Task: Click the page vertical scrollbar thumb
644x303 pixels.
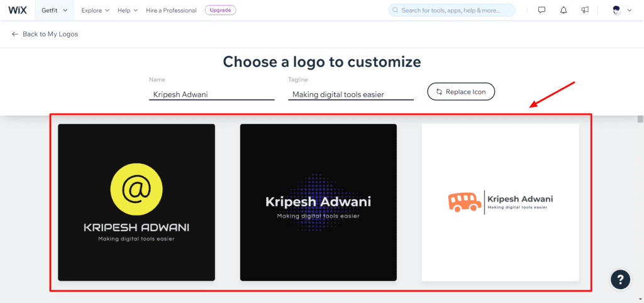Action: (640, 119)
